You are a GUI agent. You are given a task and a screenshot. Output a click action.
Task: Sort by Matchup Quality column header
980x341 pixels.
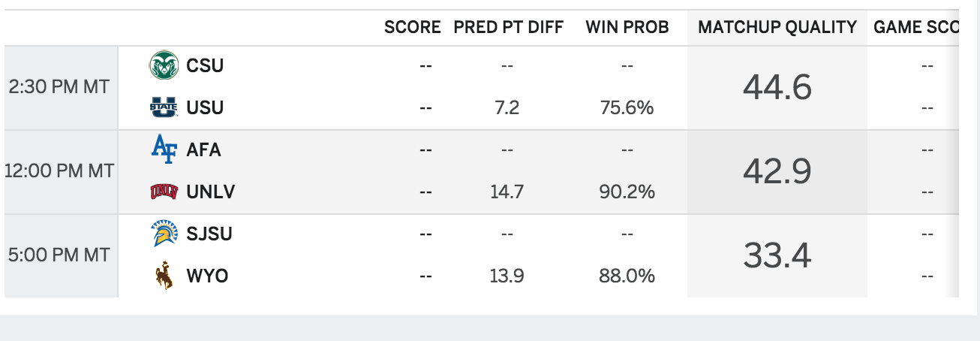(777, 28)
